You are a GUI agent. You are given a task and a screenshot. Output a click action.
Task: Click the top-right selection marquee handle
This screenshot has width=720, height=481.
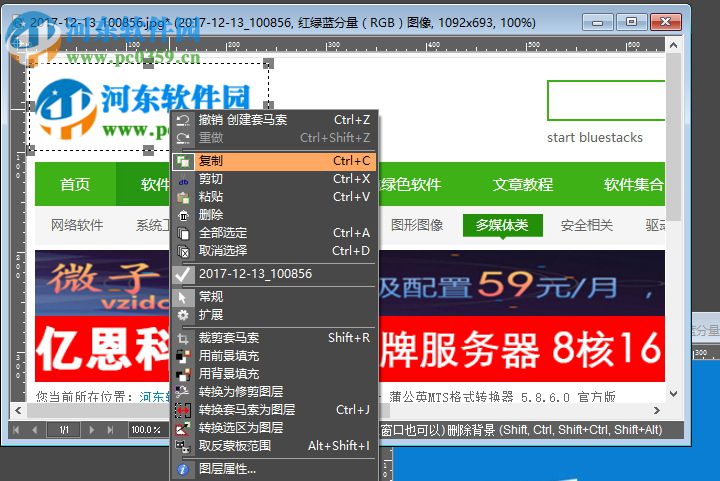pos(269,63)
